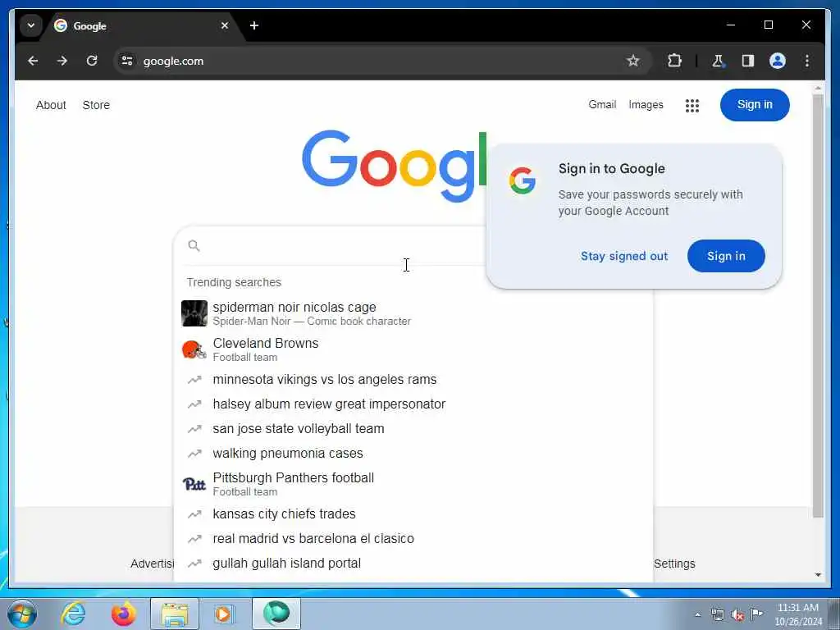Click the muted volume tray icon
840x630 pixels.
(x=737, y=615)
